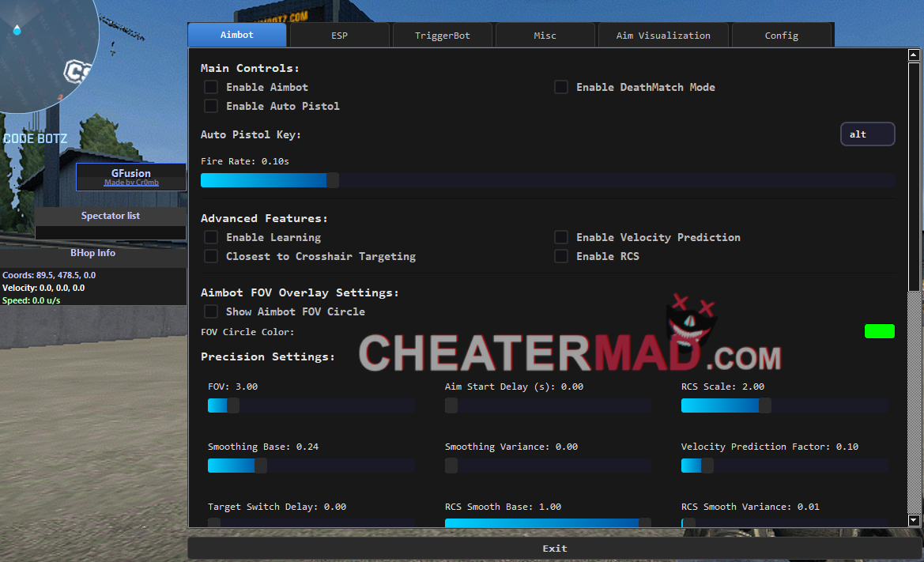This screenshot has width=924, height=562.
Task: Open the ESP tab
Action: [339, 36]
